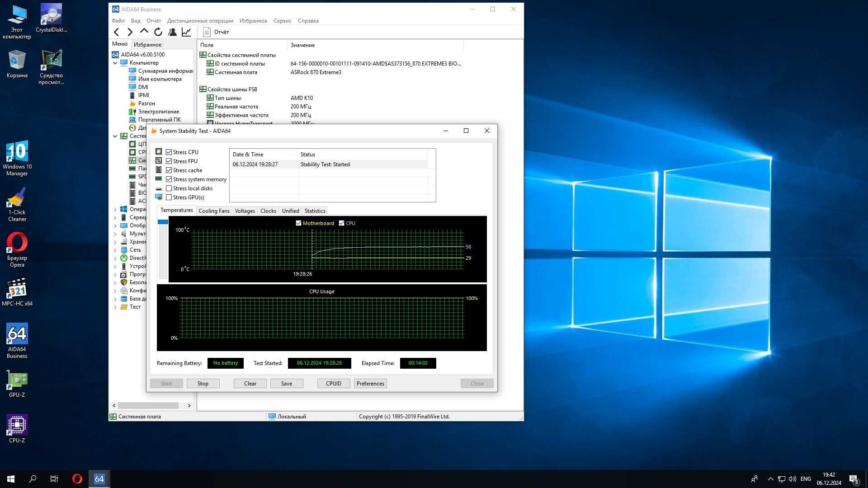Viewport: 868px width, 488px height.
Task: Open Браузер Opera desktop shortcut
Action: pos(17,250)
